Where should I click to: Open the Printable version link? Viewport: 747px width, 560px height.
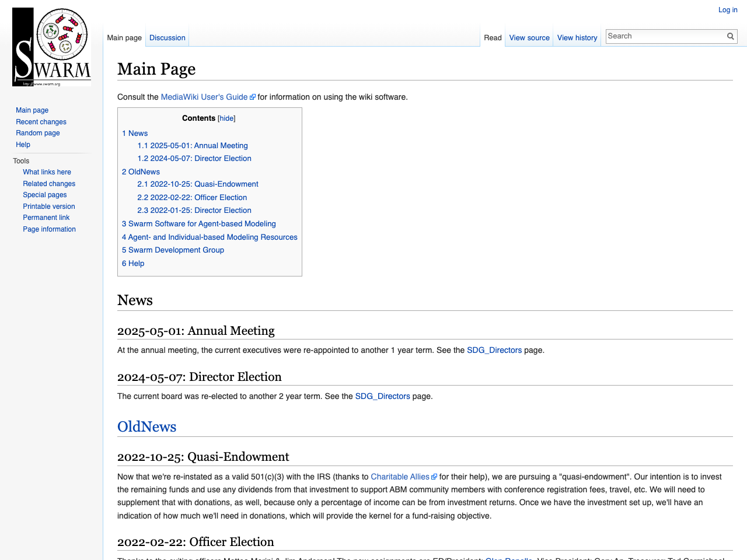[48, 206]
